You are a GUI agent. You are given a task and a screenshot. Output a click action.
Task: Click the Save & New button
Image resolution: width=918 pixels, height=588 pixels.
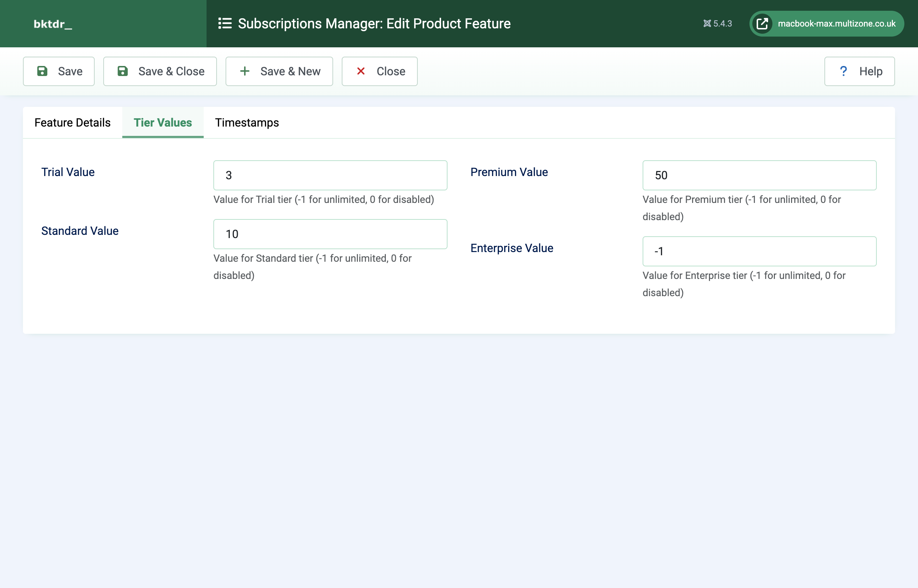279,71
